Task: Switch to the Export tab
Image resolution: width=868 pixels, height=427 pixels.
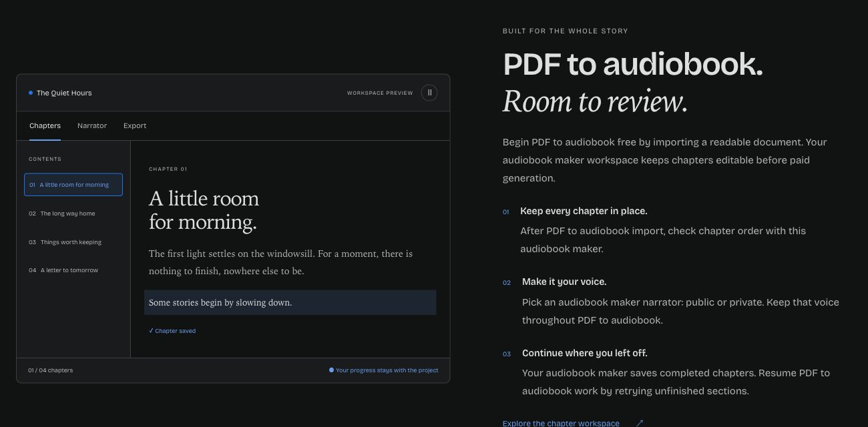Action: [x=135, y=125]
